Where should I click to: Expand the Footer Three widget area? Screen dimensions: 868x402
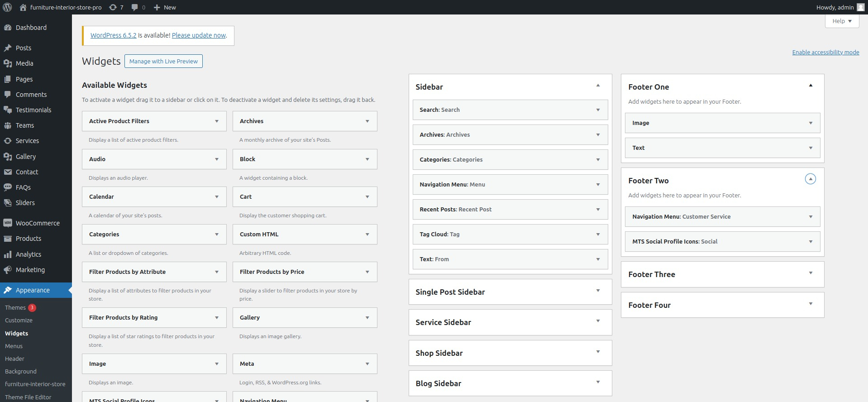click(x=811, y=273)
